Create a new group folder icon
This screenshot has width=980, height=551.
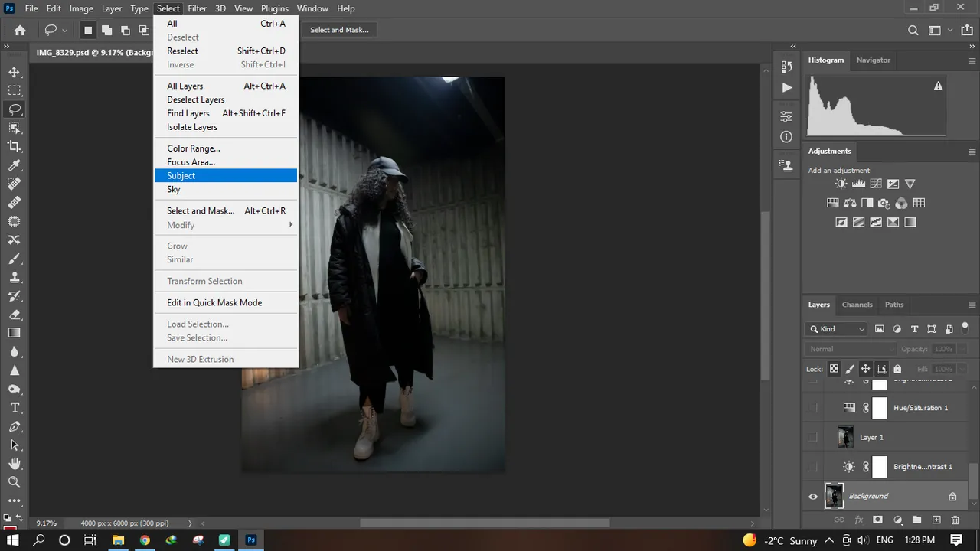(916, 520)
